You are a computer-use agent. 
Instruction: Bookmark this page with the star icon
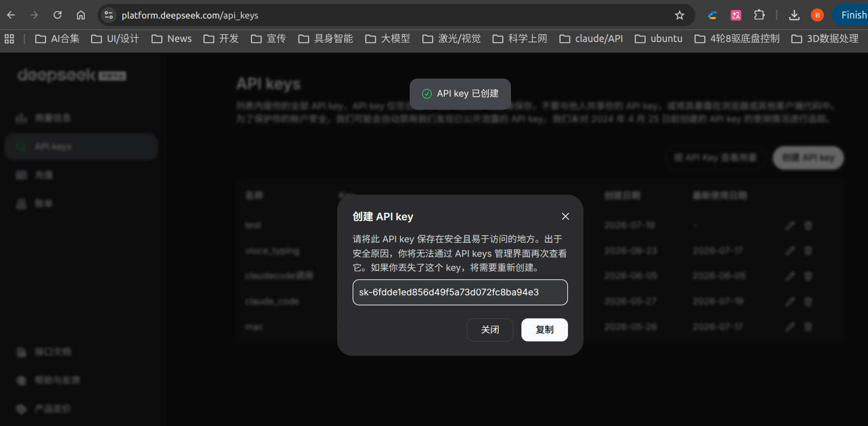coord(680,15)
